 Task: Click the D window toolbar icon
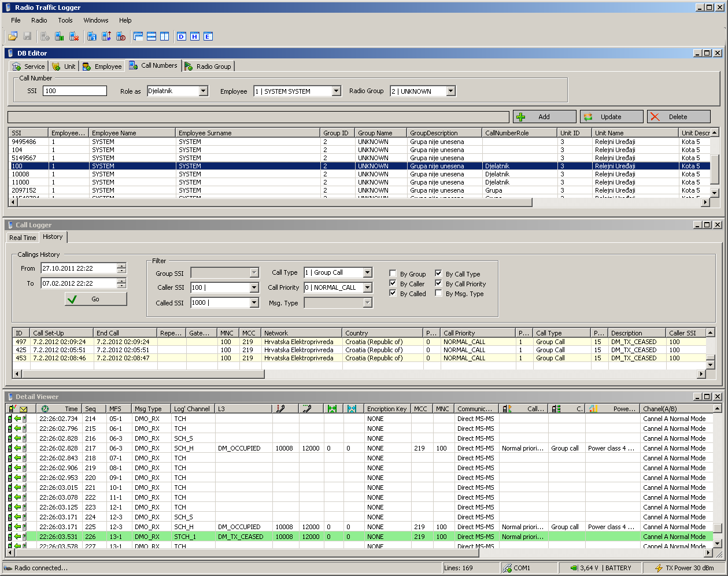[181, 36]
